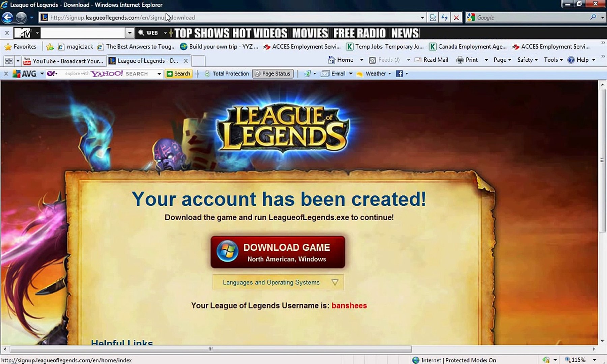607x364 pixels.
Task: Expand the address bar history dropdown
Action: click(422, 18)
